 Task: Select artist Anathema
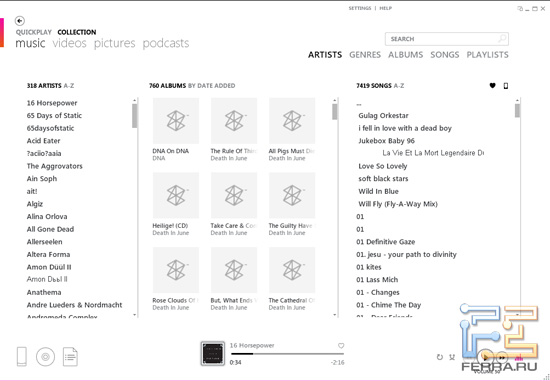pos(44,292)
